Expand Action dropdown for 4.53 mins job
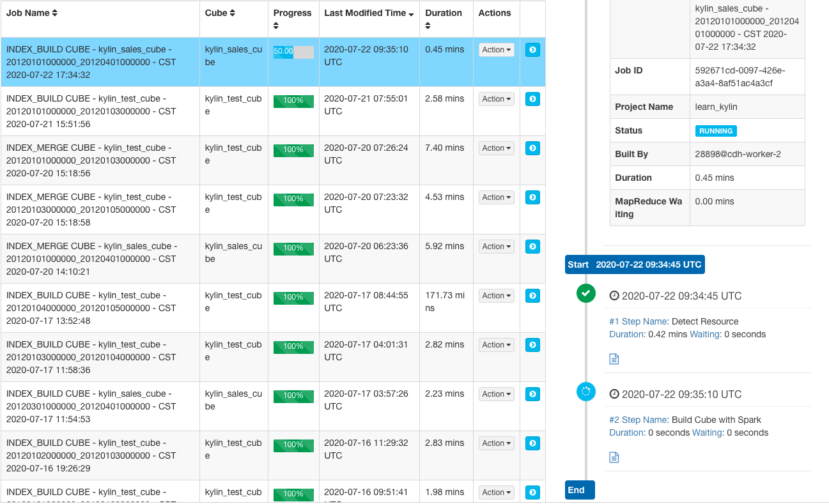Viewport: 829px width, 504px height. coord(497,197)
